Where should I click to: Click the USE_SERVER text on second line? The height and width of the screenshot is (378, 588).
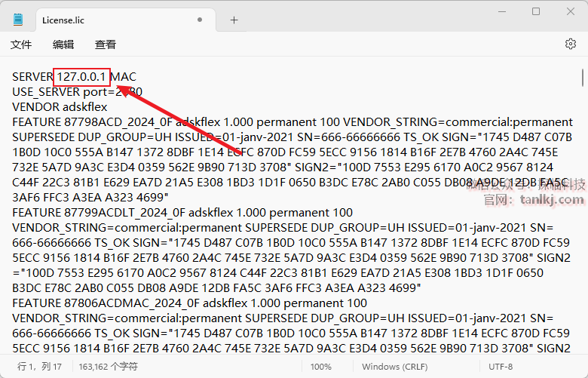[x=46, y=92]
